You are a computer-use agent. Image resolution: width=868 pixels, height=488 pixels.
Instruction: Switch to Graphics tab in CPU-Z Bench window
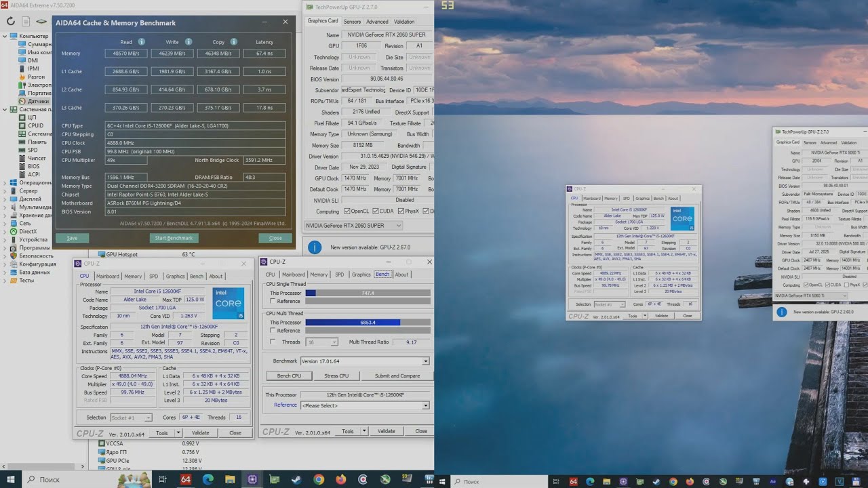(x=361, y=274)
